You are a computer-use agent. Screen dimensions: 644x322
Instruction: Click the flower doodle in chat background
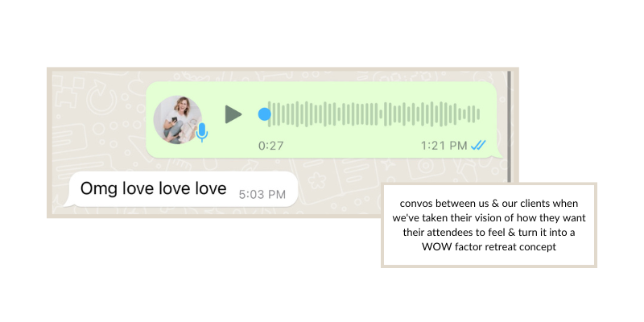coord(316,180)
